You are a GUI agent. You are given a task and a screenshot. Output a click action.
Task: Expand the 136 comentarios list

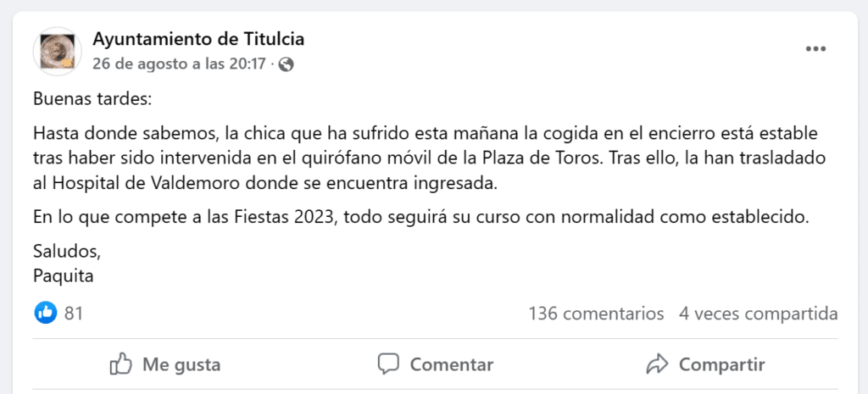pyautogui.click(x=596, y=314)
